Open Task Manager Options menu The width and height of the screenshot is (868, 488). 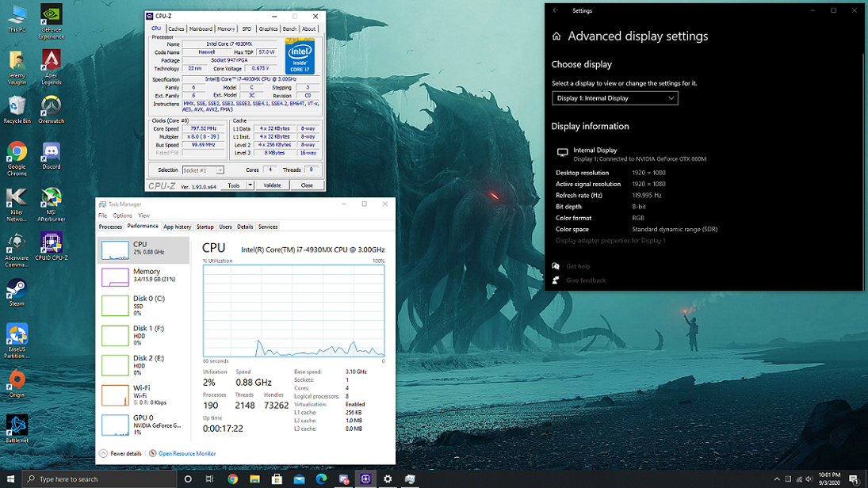pyautogui.click(x=122, y=215)
